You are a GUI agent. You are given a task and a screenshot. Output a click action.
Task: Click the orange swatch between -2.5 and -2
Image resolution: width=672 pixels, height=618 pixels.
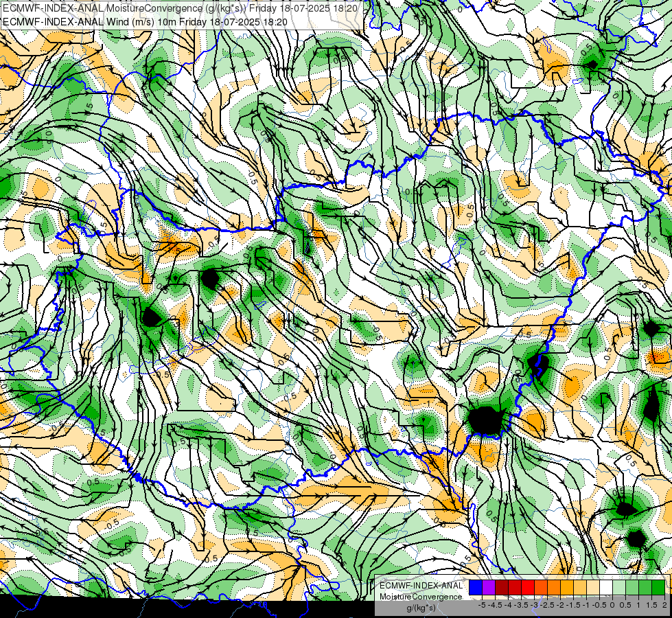(x=554, y=587)
